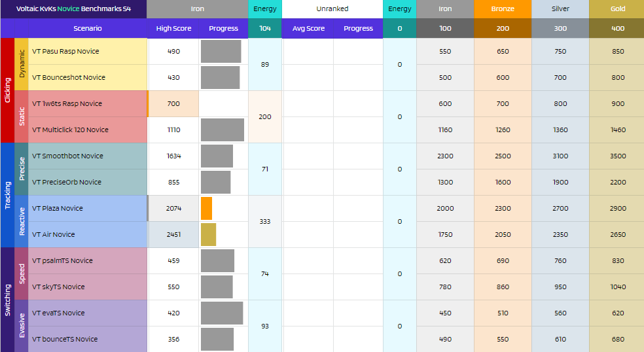Click the VT evaTS Novice scenario
This screenshot has width=644, height=352.
coord(88,313)
